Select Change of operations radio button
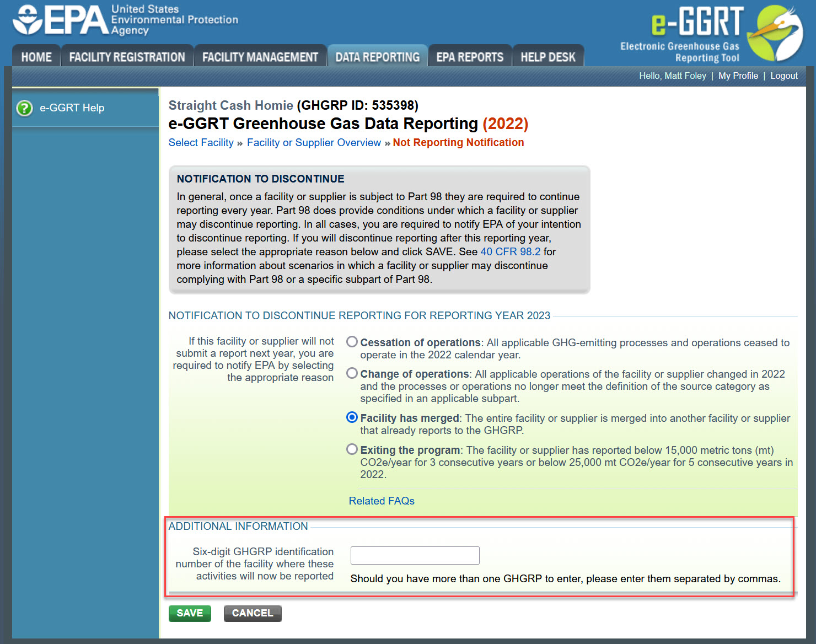 pyautogui.click(x=352, y=373)
